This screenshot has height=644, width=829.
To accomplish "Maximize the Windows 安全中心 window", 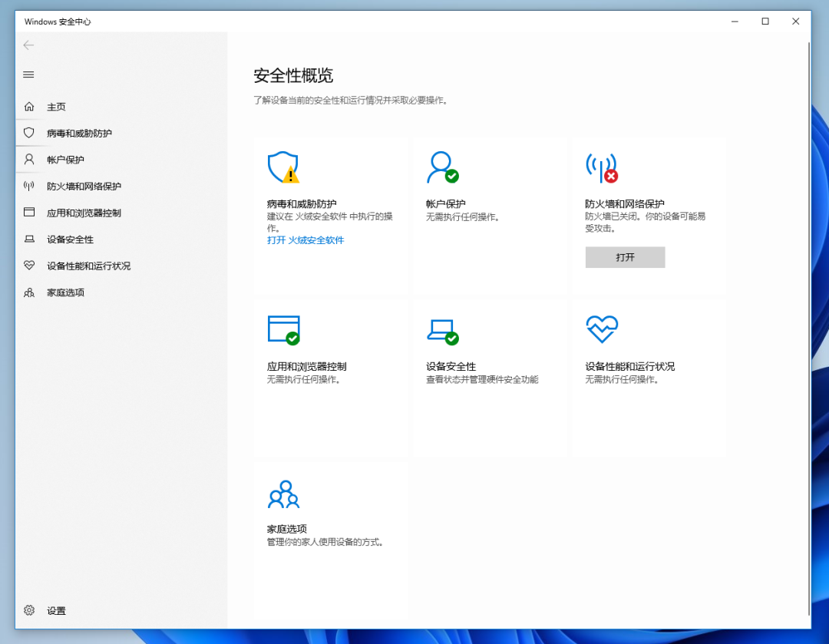I will (765, 21).
